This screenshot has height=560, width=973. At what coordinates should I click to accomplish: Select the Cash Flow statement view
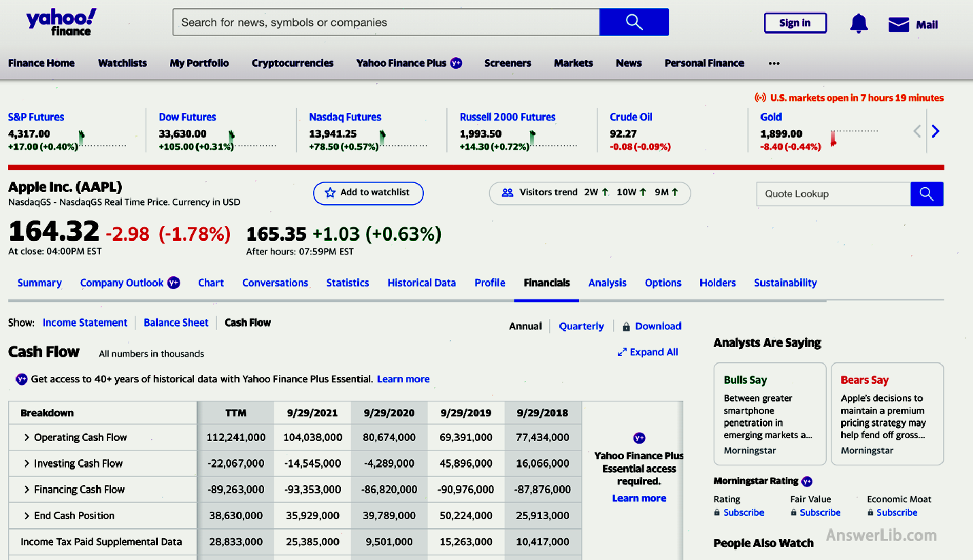[248, 323]
